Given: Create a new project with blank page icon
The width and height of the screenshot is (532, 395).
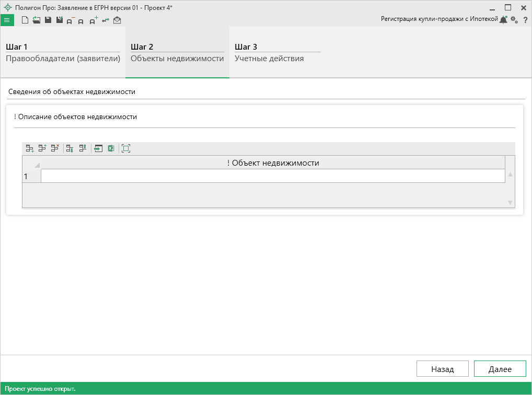Looking at the screenshot, I should 25,20.
